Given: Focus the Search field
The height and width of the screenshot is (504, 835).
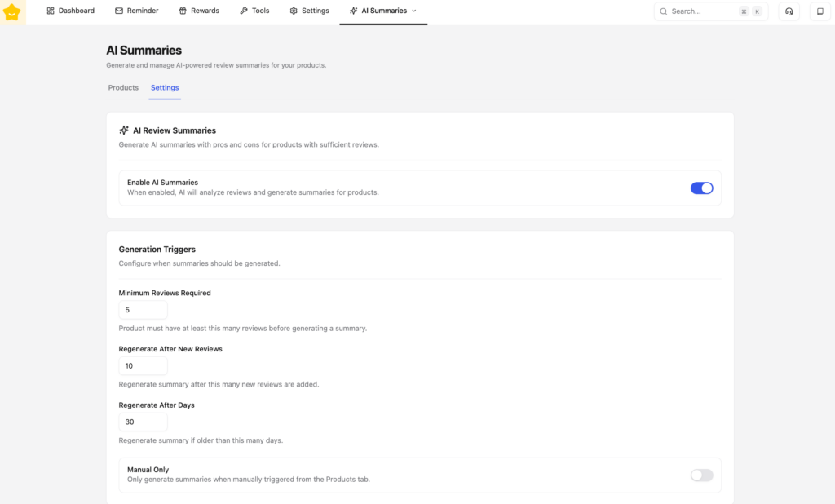Looking at the screenshot, I should (711, 11).
